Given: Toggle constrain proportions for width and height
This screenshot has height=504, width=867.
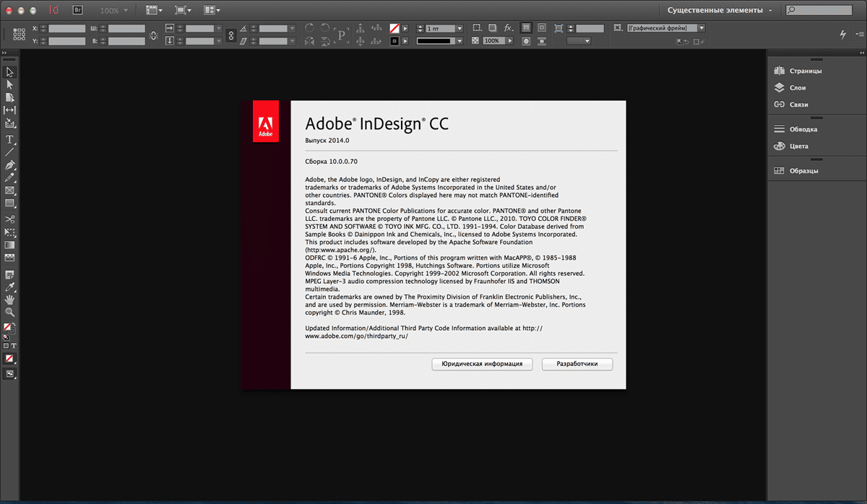Looking at the screenshot, I should coord(153,35).
